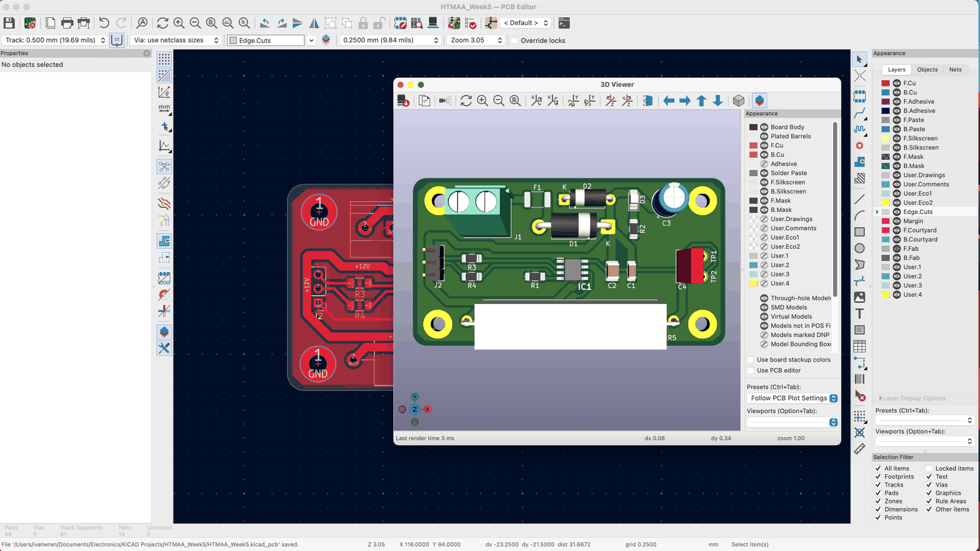Close the Properties panel with its X button
The height and width of the screenshot is (551, 980).
[146, 53]
